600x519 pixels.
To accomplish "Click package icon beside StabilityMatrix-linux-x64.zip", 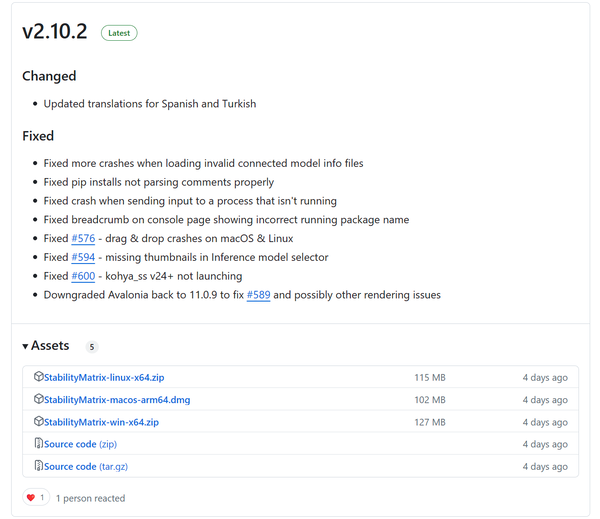I will 38,377.
